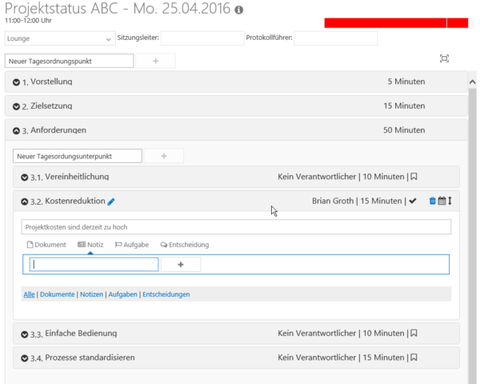This screenshot has height=384, width=480.
Task: Expand agenda item 1. Vorstellung
Action: pyautogui.click(x=16, y=82)
